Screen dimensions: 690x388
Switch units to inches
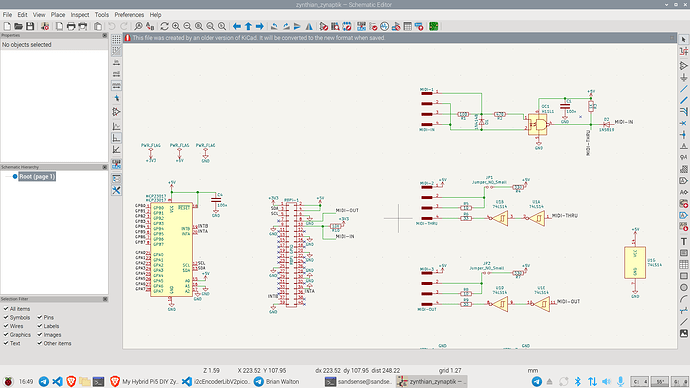(116, 63)
